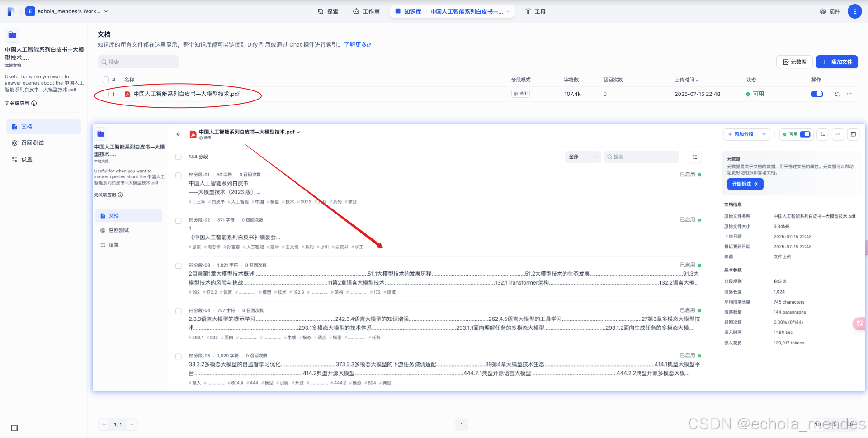Click the info icon next to 无关联应用 in the main sidebar

pyautogui.click(x=34, y=103)
